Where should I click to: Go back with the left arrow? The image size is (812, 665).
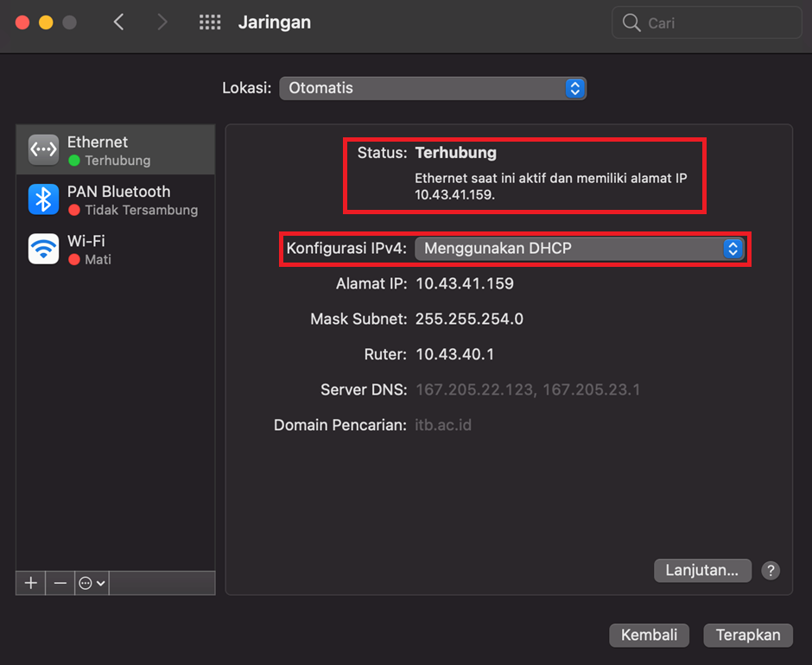(x=119, y=22)
